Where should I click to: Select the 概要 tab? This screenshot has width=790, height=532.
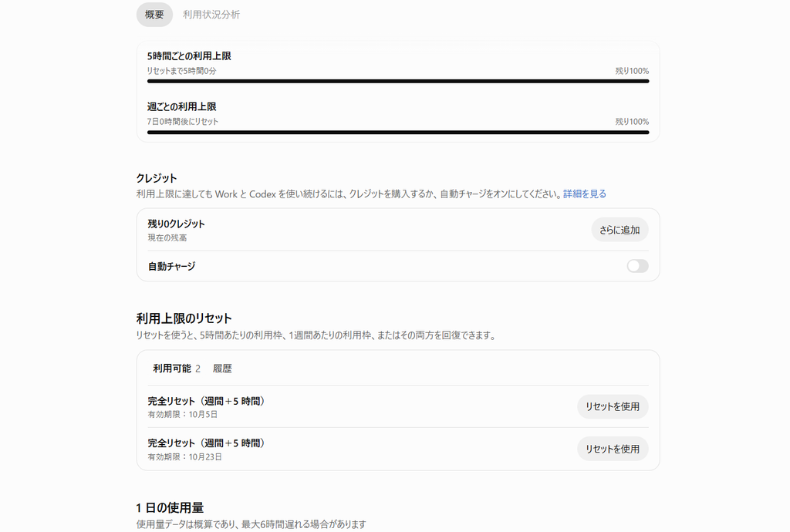154,15
